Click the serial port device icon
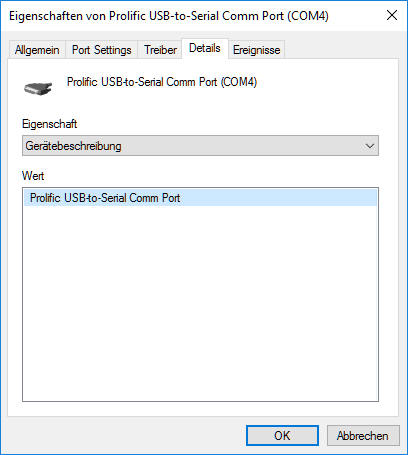Image resolution: width=408 pixels, height=455 pixels. pyautogui.click(x=38, y=88)
